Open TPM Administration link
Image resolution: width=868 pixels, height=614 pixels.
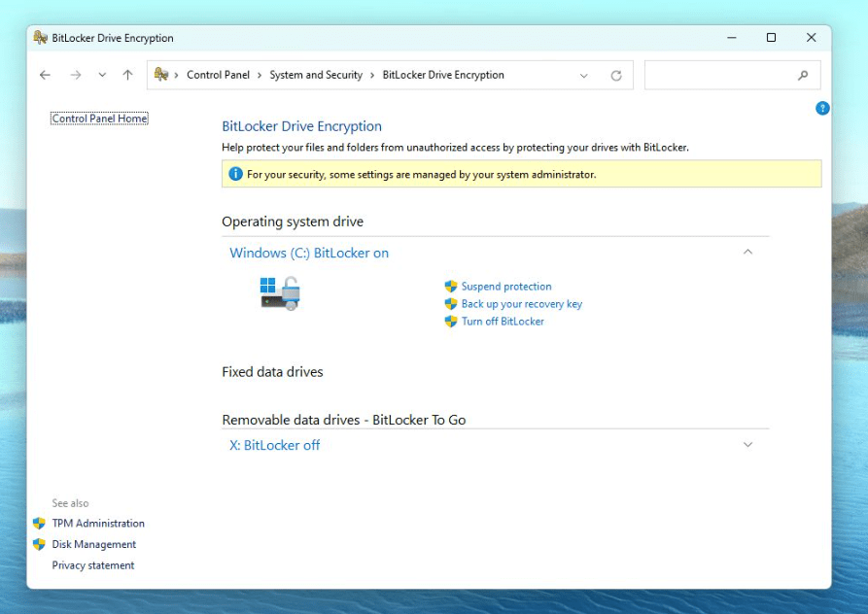[x=98, y=524]
